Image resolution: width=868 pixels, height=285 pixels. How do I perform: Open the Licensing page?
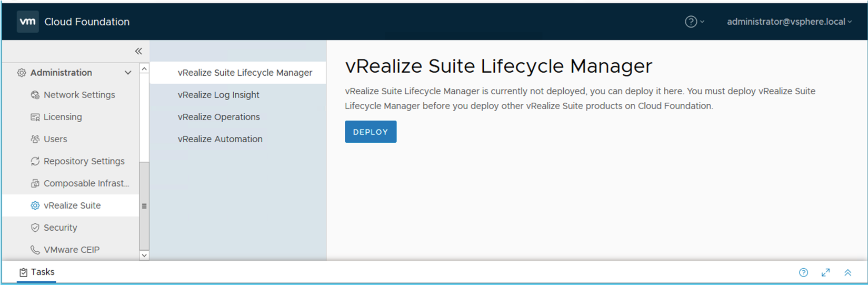tap(63, 117)
